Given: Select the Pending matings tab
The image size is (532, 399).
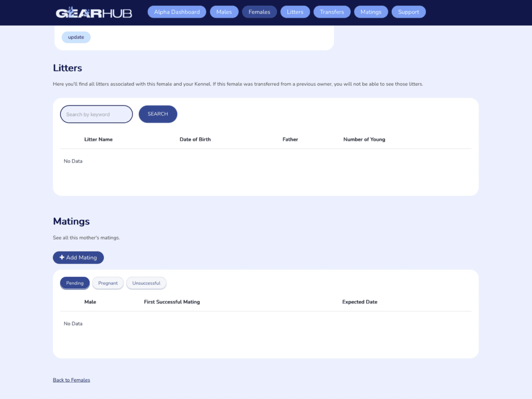Looking at the screenshot, I should (75, 283).
